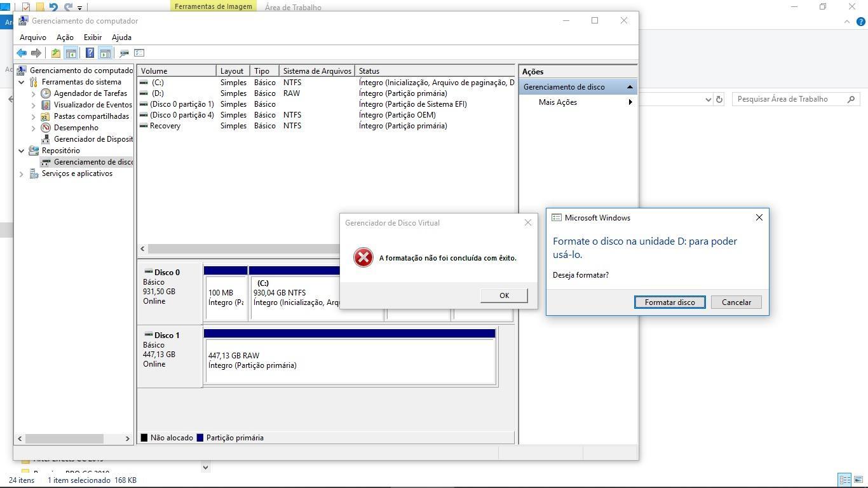Select the 447,13 GB RAW partition block
868x488 pixels.
click(x=349, y=362)
